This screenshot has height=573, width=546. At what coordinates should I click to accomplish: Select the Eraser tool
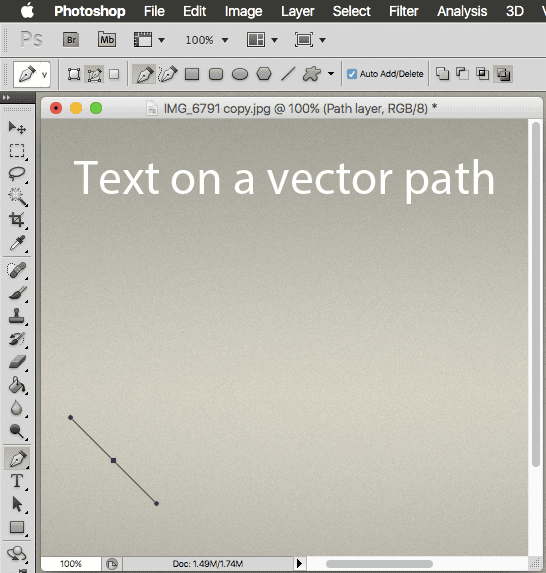pos(17,363)
